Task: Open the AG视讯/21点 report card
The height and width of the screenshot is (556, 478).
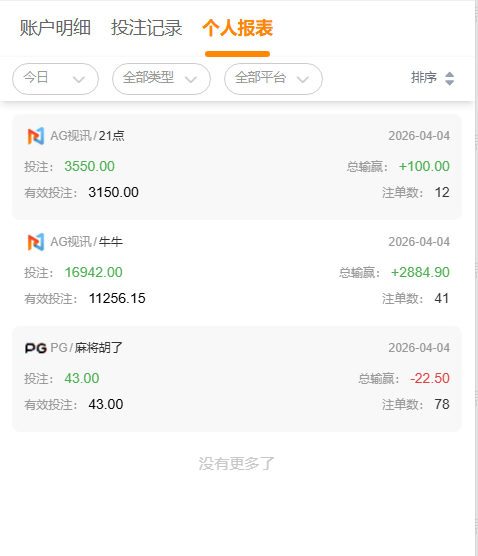Action: (237, 167)
